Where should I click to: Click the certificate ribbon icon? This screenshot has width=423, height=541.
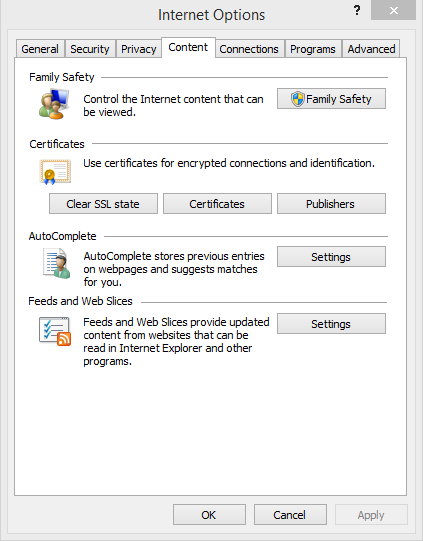click(55, 171)
